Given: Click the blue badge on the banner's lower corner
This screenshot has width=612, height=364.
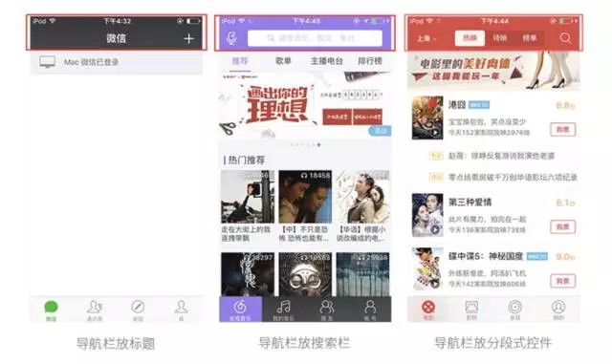Looking at the screenshot, I should (380, 131).
